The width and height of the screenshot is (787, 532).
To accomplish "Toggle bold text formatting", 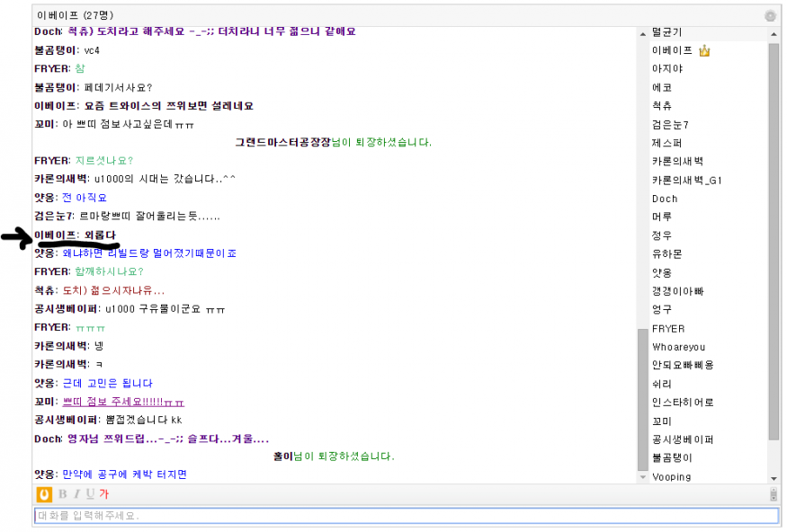I will pos(63,494).
